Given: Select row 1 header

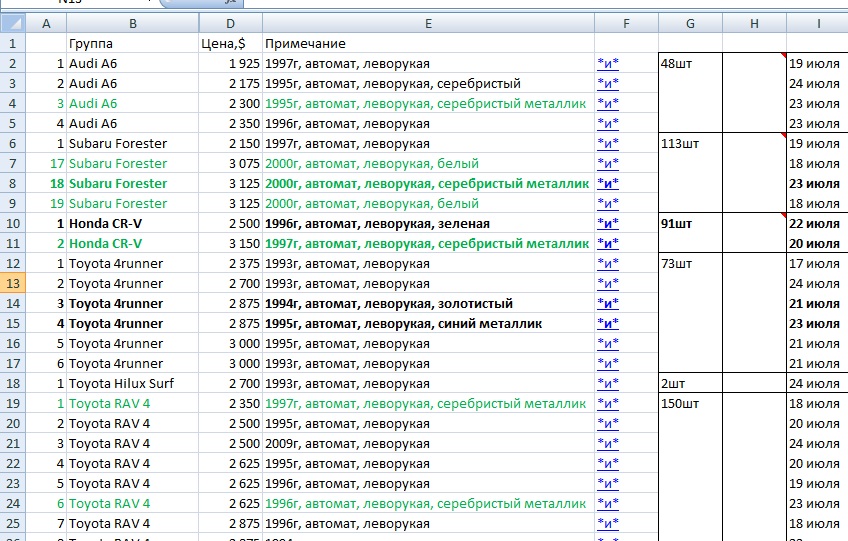Looking at the screenshot, I should [x=13, y=43].
